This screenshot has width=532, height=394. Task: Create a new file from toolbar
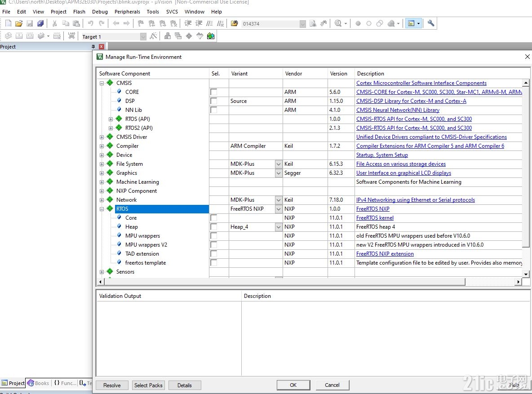[x=8, y=23]
